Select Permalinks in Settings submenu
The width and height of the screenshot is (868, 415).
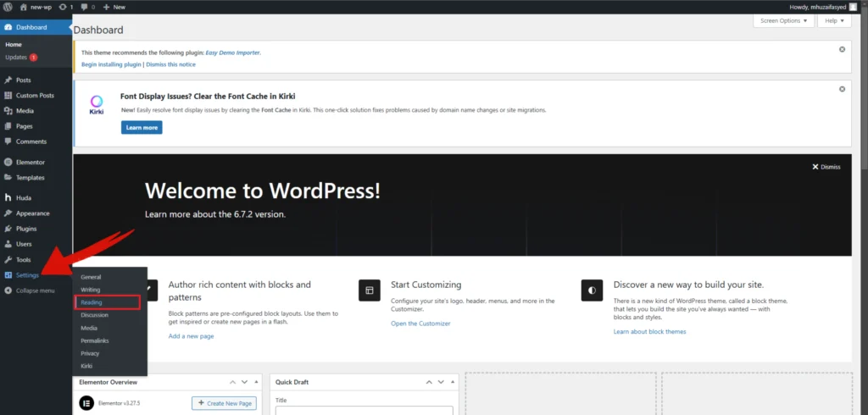pos(95,340)
